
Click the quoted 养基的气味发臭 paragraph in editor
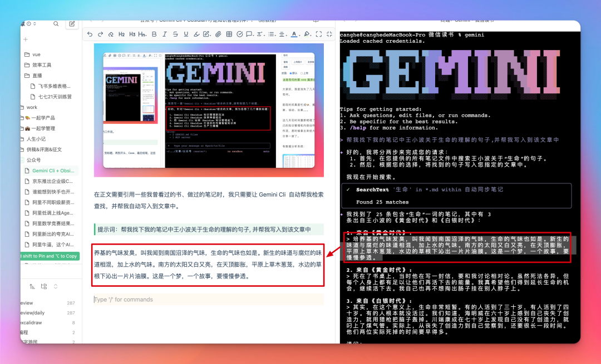point(208,265)
